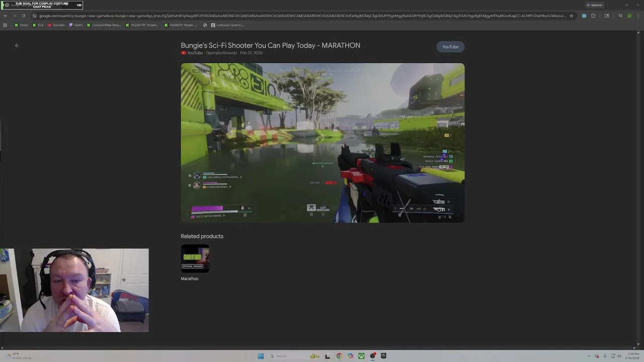Reload the page with the refresh icon
The width and height of the screenshot is (644, 362).
point(23,16)
